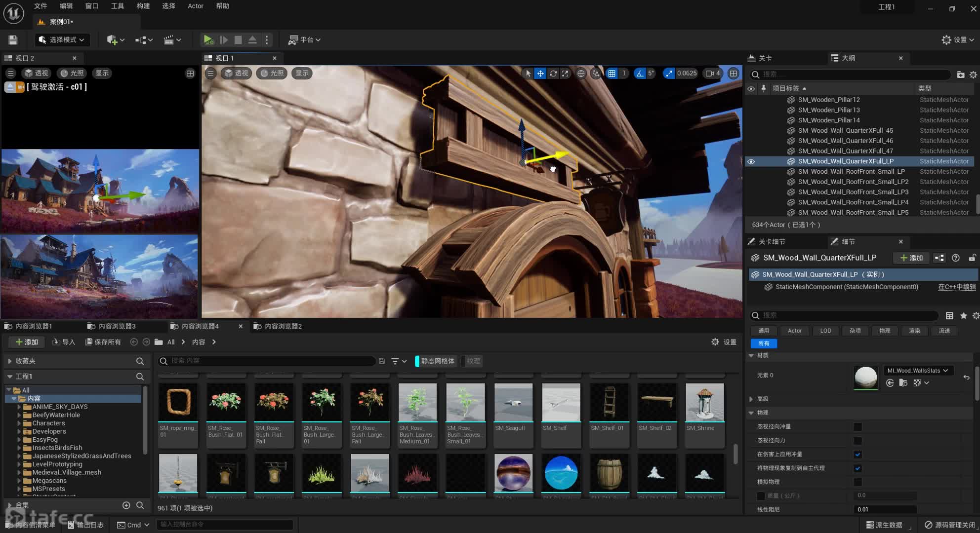
Task: Activate the scale tool in viewport 1
Action: (565, 74)
